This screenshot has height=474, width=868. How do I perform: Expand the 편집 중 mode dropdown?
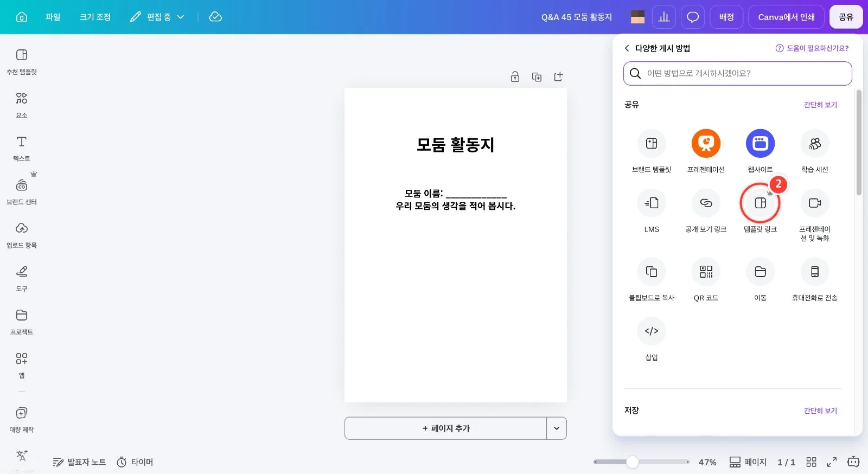[157, 17]
